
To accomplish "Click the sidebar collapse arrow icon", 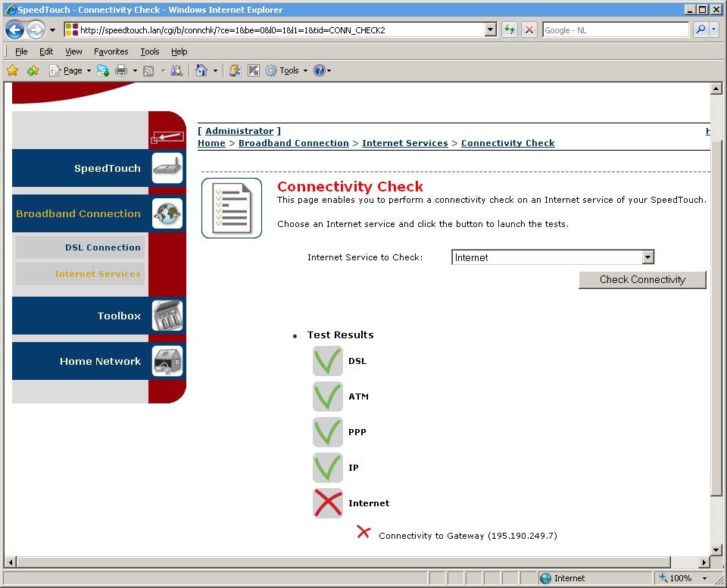I will coord(167,137).
